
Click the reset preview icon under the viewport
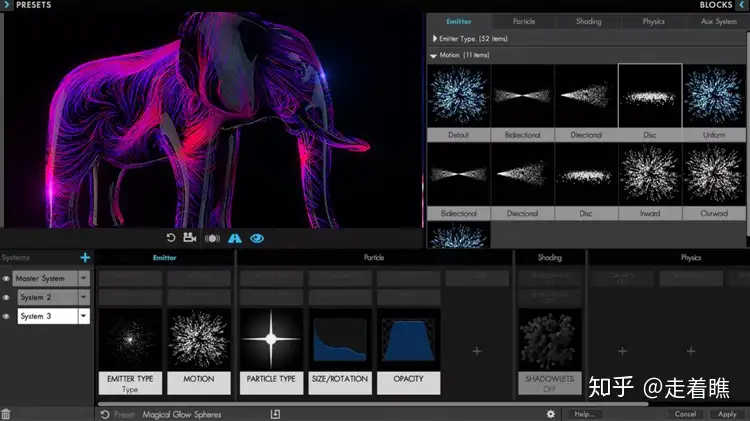[171, 238]
